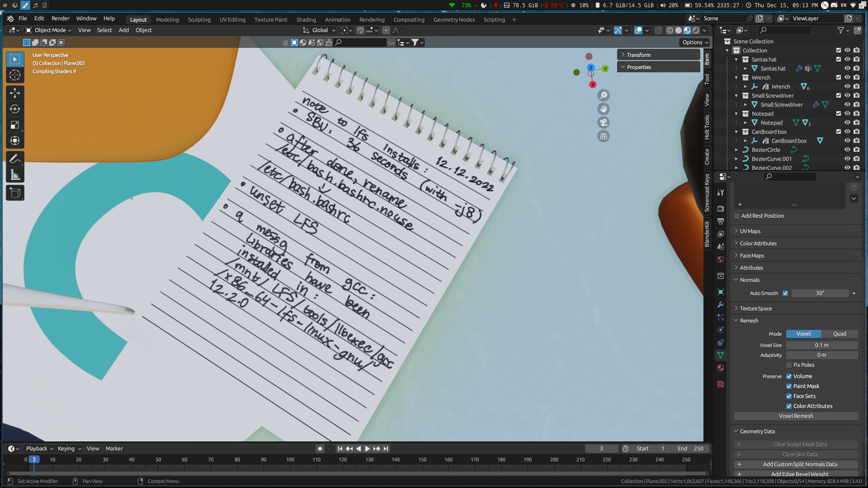
Task: Enable the Fix Poles checkbox
Action: point(789,365)
